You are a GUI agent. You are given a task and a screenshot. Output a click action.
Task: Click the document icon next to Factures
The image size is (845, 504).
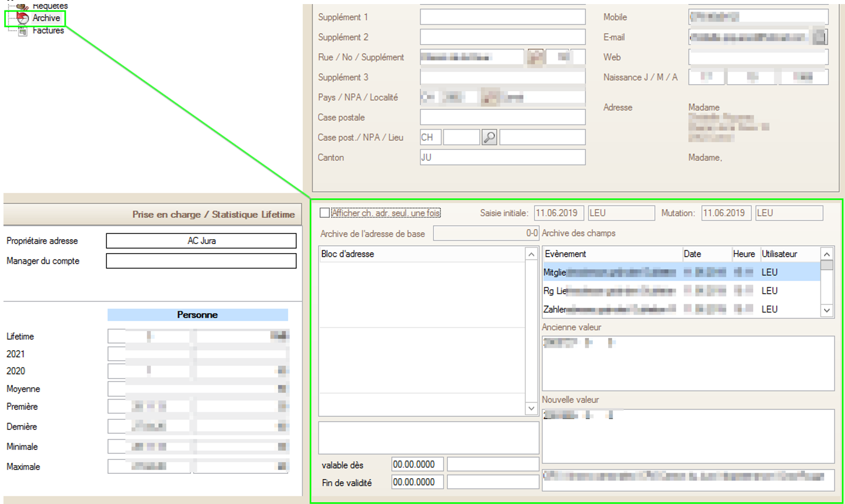click(x=23, y=31)
